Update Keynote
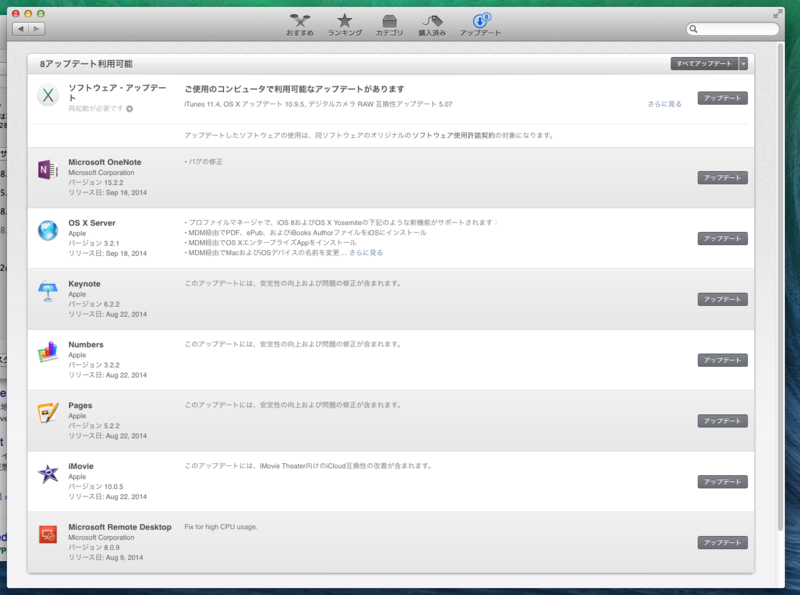 click(722, 299)
